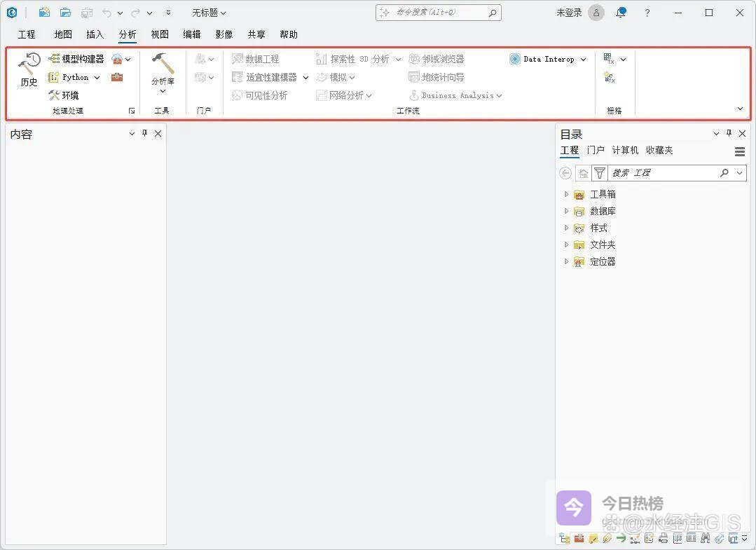The image size is (756, 550).
Task: Toggle auto-hide pin on Catalog pane
Action: [729, 133]
